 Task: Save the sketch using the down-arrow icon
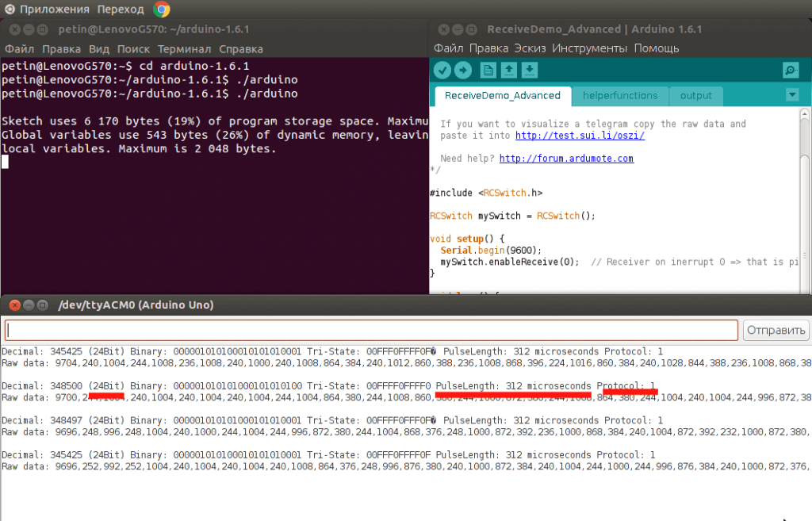click(530, 71)
